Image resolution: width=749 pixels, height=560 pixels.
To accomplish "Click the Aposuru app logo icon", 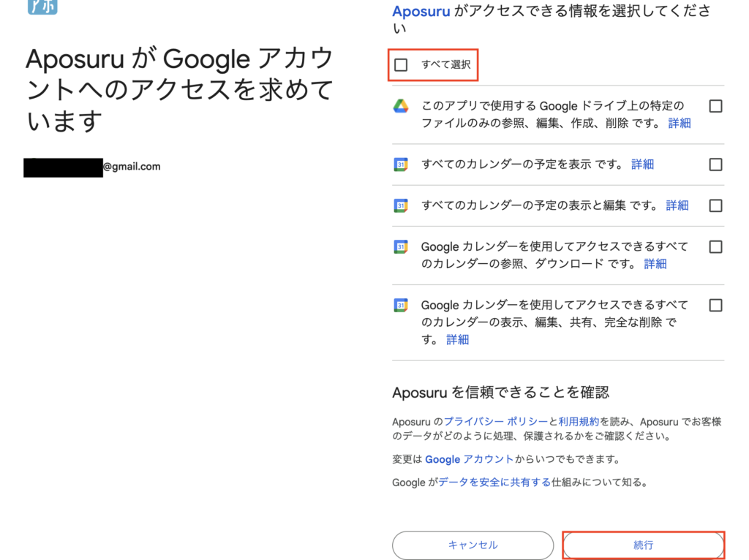I will click(42, 7).
